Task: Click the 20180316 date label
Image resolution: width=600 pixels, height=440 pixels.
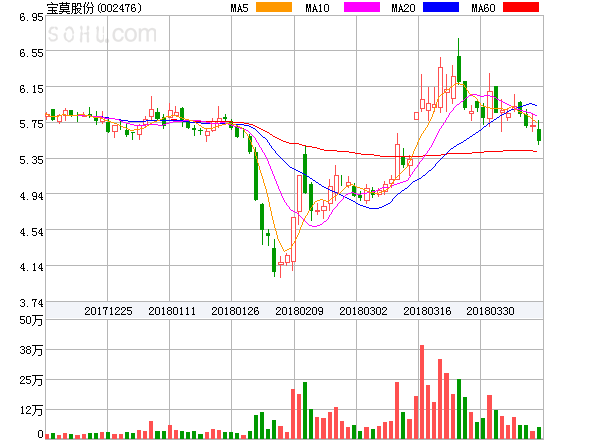Action: (x=427, y=311)
